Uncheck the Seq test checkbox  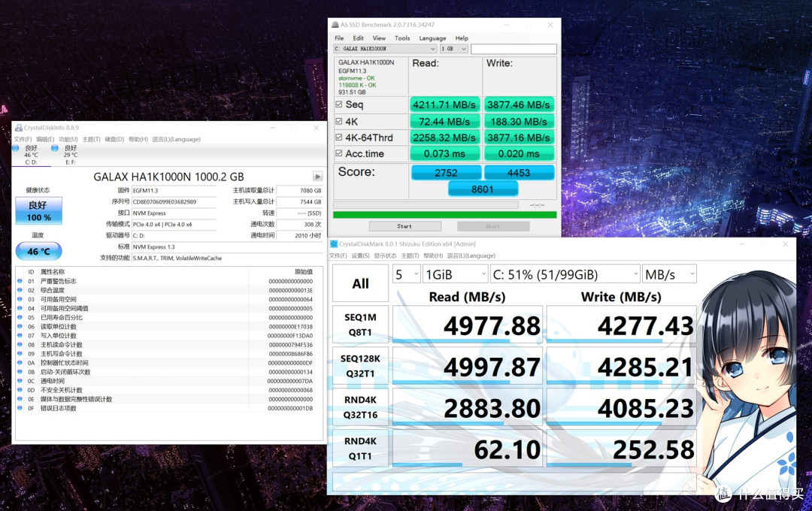338,104
